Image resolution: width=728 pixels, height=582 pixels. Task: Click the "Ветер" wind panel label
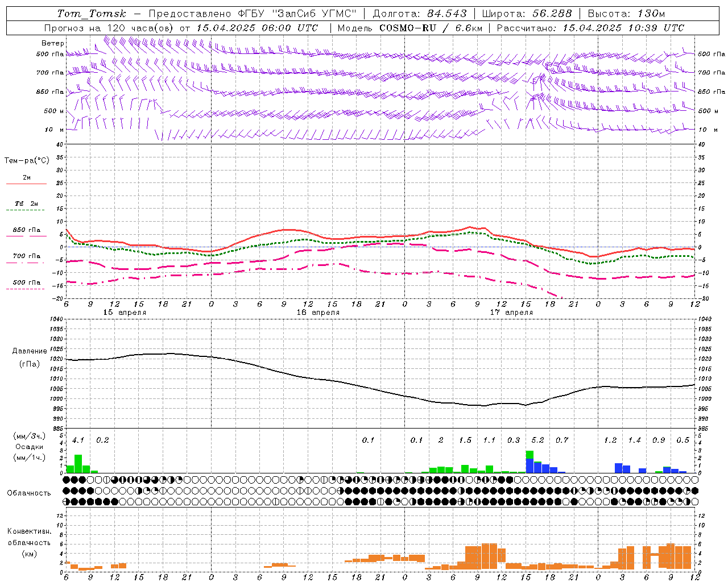click(53, 43)
